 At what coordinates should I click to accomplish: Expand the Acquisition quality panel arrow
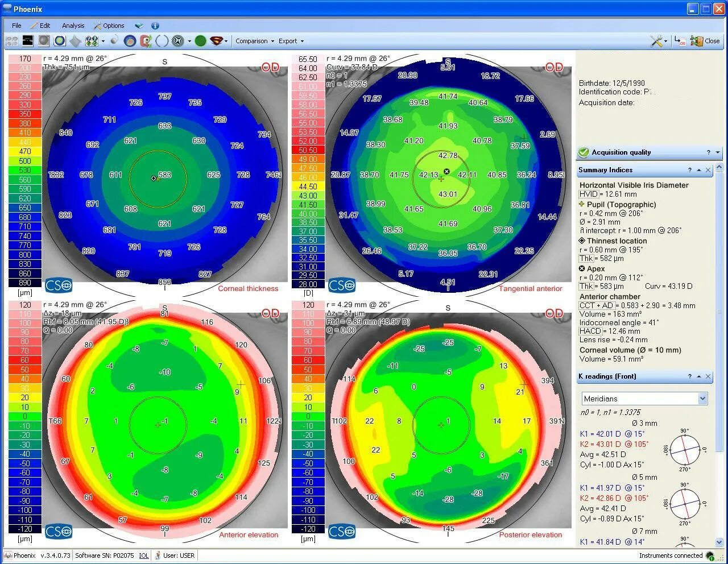(718, 152)
